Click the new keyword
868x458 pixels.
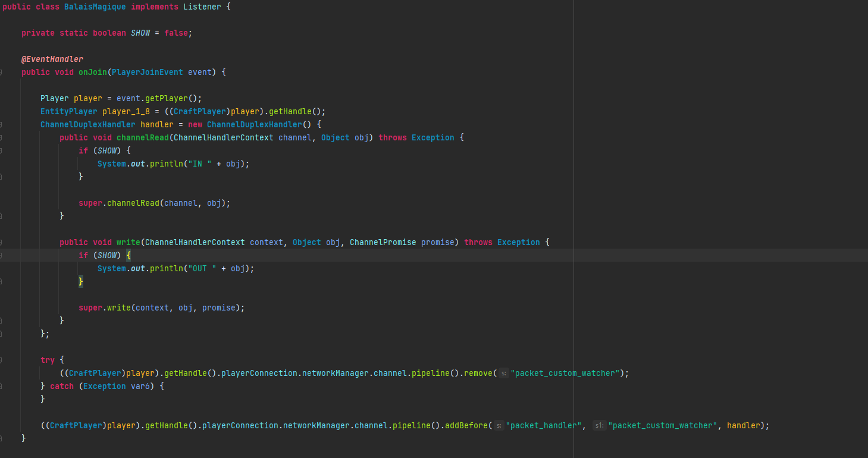click(195, 124)
